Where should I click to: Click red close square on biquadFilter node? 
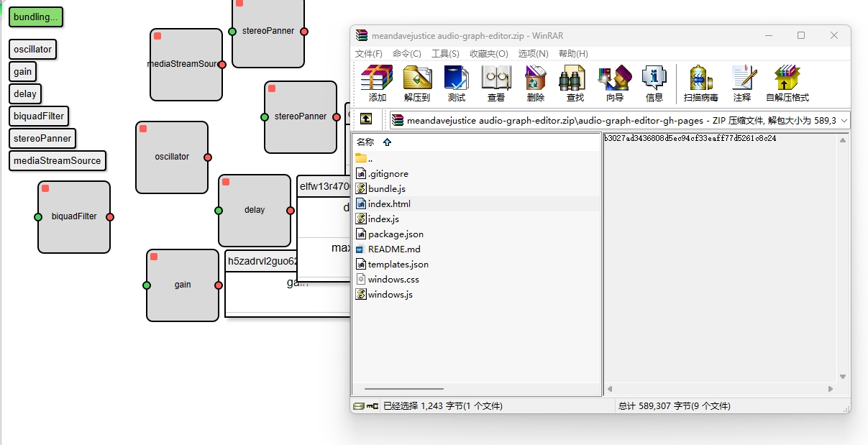point(45,188)
